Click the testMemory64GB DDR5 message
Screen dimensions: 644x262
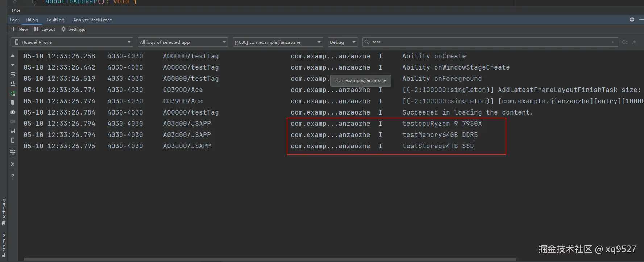[440, 135]
